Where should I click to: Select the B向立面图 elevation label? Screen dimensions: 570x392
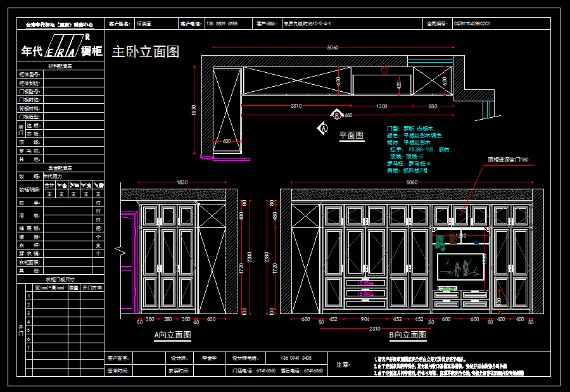click(407, 334)
